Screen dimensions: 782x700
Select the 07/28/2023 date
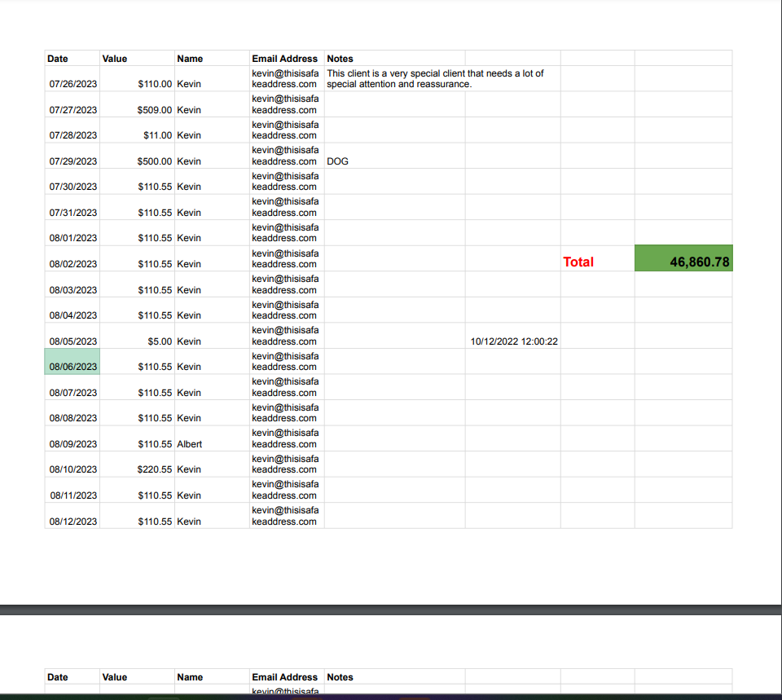(72, 135)
